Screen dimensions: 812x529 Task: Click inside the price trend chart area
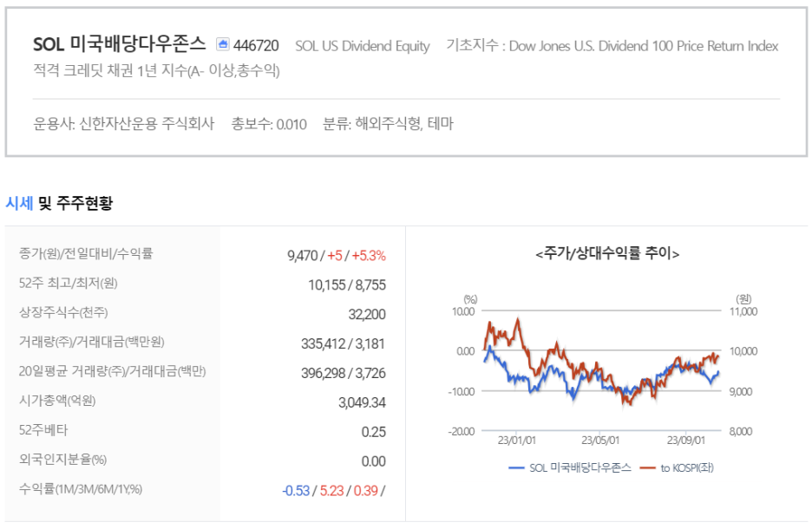coord(602,370)
